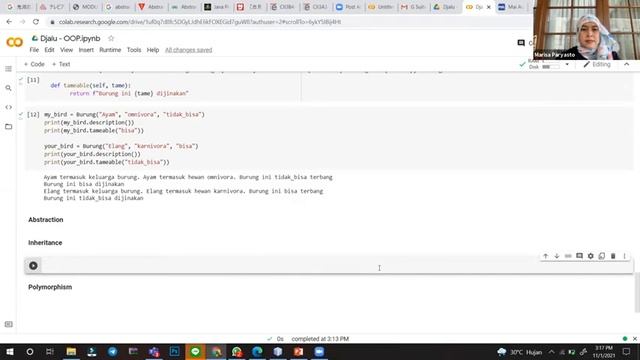Copy link to cell icon

[x=568, y=256]
